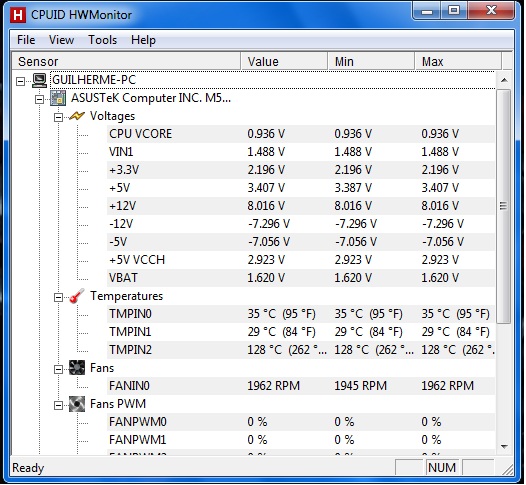
Task: Click the NUM status bar indicator
Action: 442,468
